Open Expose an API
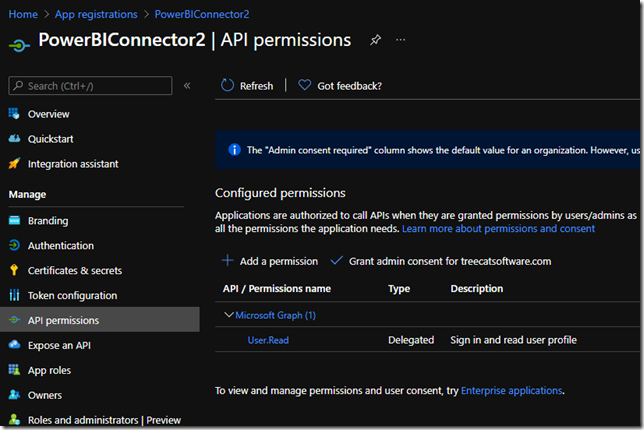Viewport: 644px width, 430px height. (x=59, y=345)
